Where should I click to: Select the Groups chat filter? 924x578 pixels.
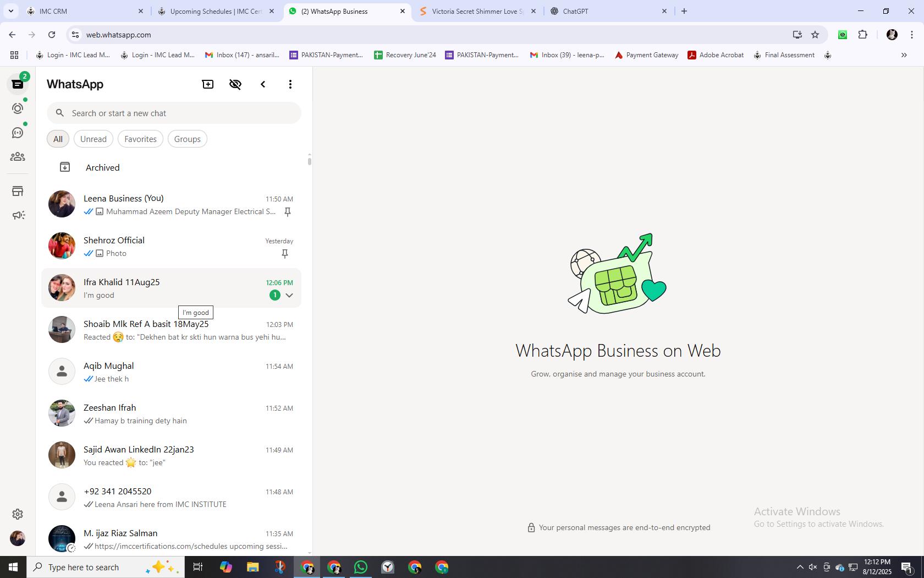(x=188, y=139)
